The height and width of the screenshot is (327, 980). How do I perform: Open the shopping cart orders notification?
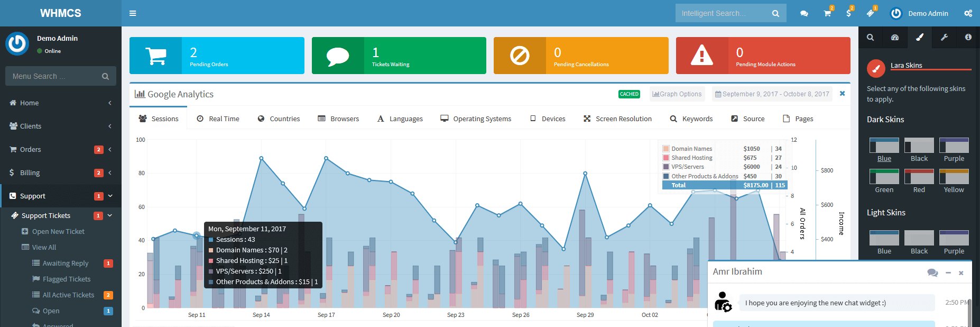pyautogui.click(x=827, y=13)
